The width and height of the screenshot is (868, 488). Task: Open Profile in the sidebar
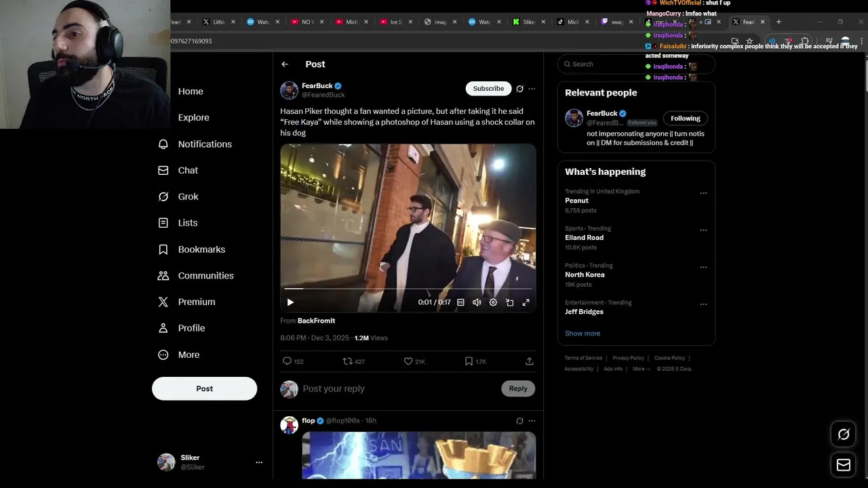[x=181, y=328]
